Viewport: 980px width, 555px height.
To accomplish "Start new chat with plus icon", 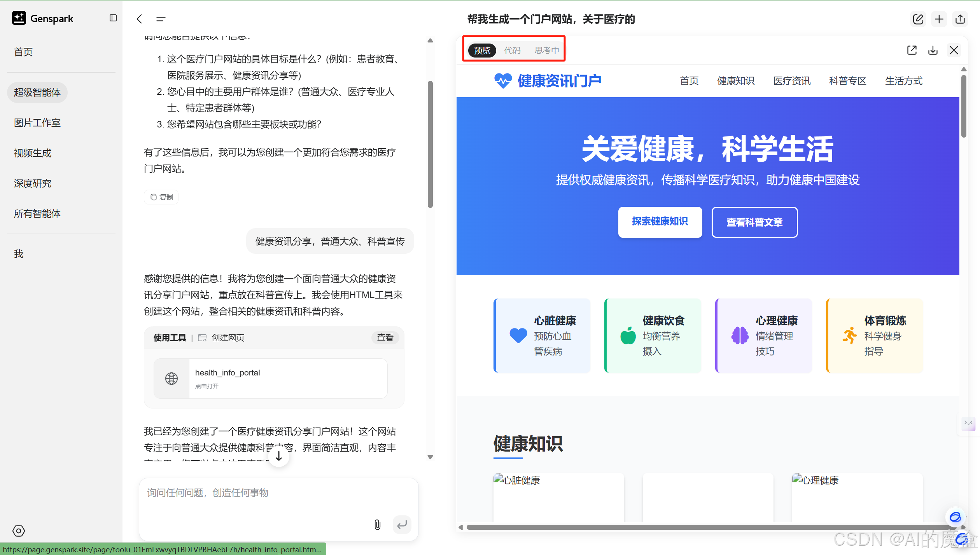I will click(x=939, y=19).
